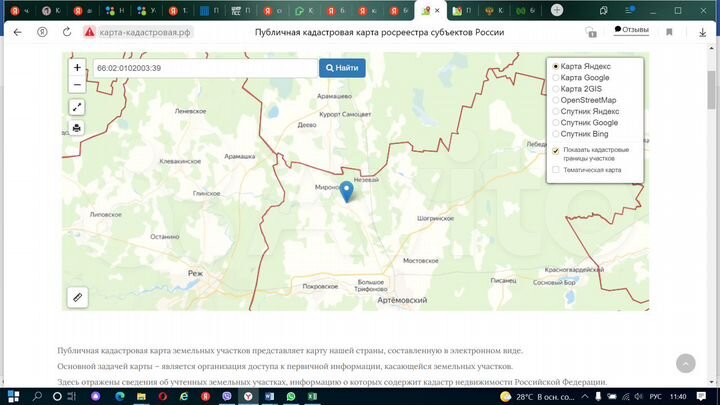The width and height of the screenshot is (720, 405).
Task: Enable the Тематическая карта checkbox
Action: (556, 170)
